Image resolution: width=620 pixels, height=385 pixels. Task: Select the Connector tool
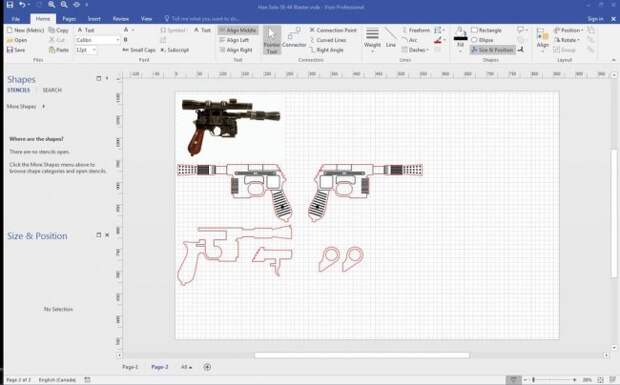(x=294, y=38)
